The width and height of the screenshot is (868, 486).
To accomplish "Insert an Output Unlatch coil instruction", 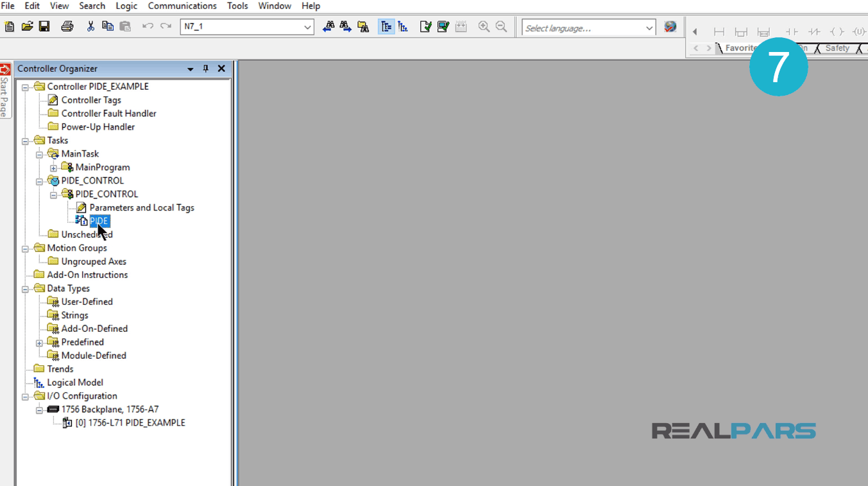I will (x=859, y=31).
